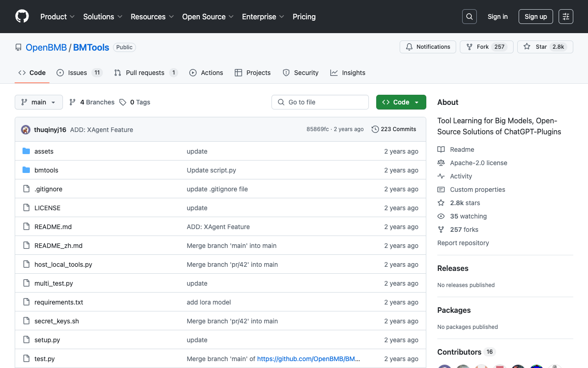Click the Activity pulse icon

441,176
